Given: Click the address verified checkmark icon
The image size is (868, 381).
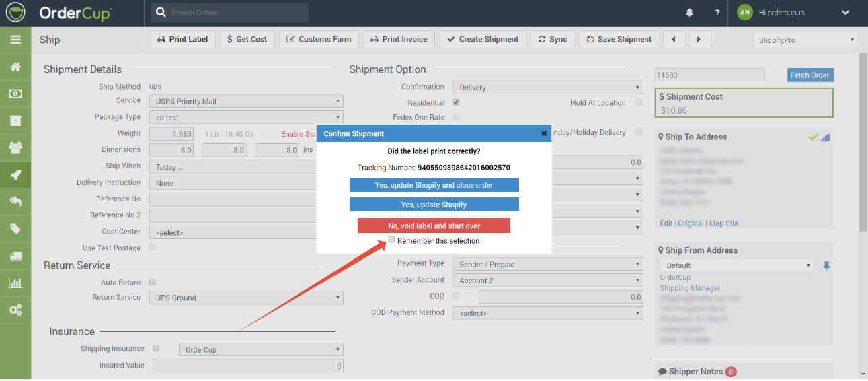Looking at the screenshot, I should (x=813, y=137).
